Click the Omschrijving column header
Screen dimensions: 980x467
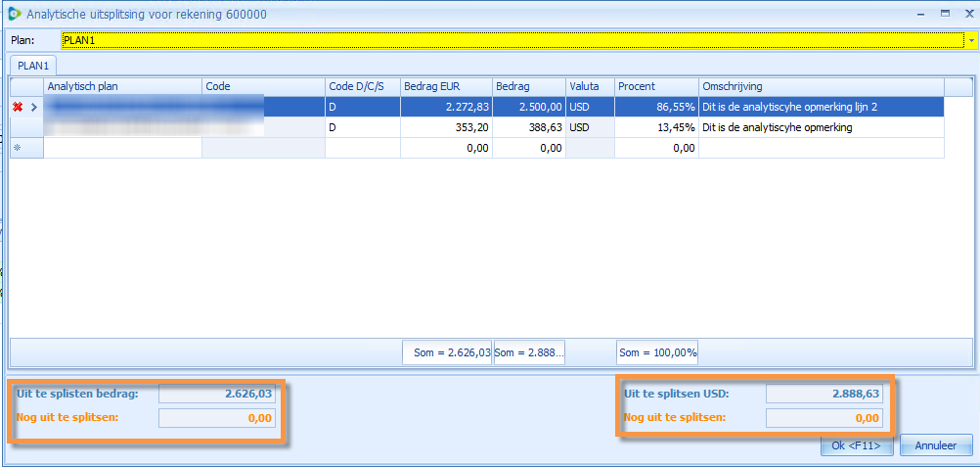(820, 86)
